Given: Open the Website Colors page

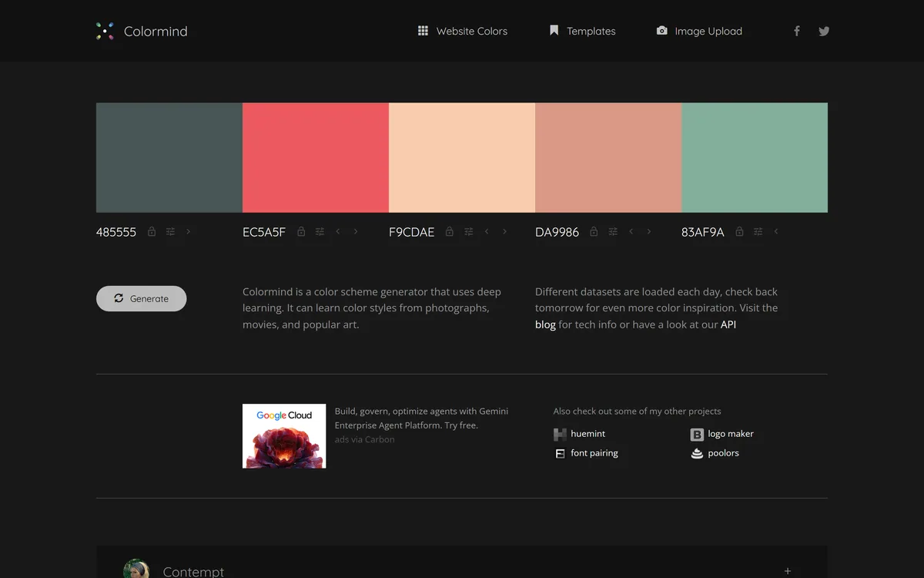Looking at the screenshot, I should point(463,31).
